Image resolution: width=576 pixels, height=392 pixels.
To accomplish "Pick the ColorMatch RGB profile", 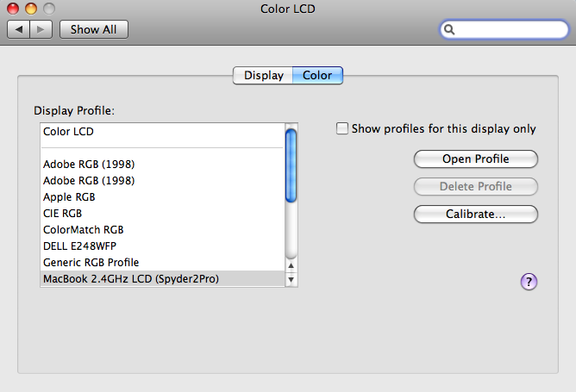I will (x=162, y=230).
